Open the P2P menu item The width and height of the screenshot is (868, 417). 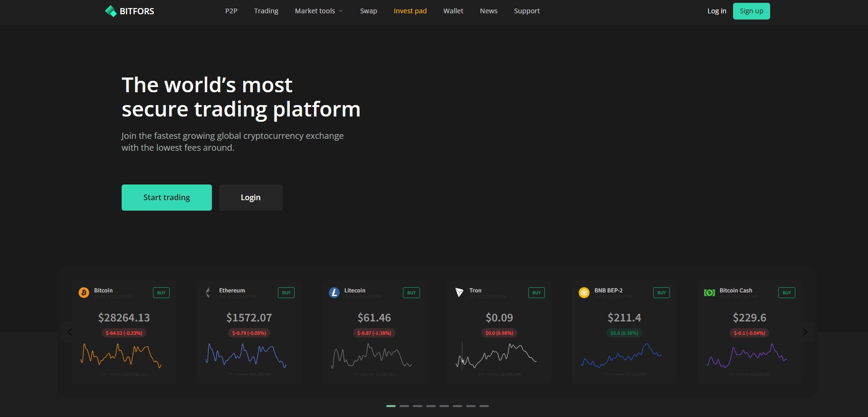[x=231, y=11]
